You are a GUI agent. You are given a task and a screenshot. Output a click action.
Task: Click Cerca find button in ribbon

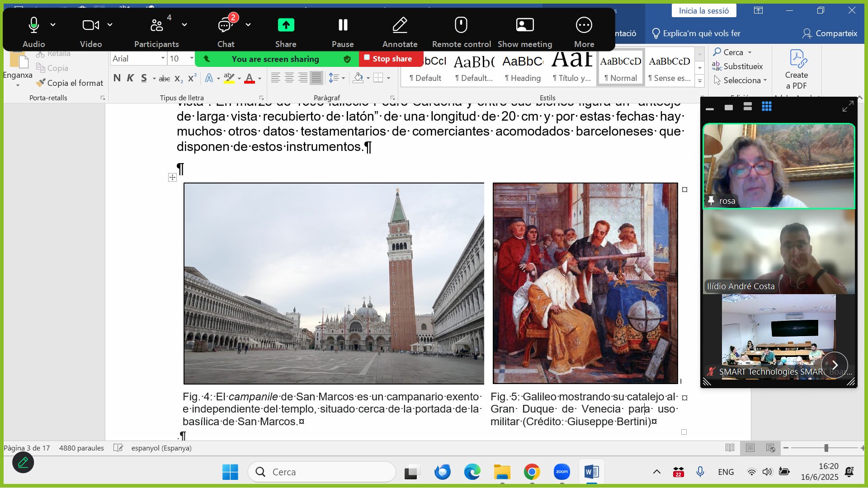[728, 52]
